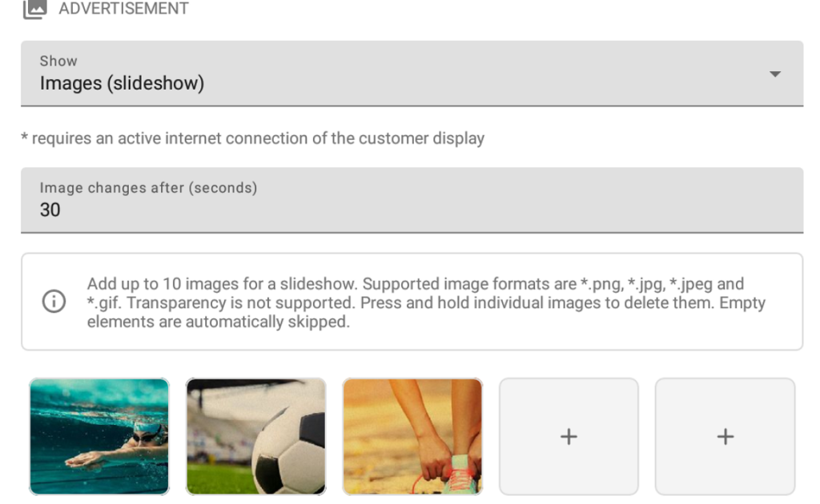The image size is (820, 504).
Task: Click the plus icon in the fourth image slot
Action: click(568, 437)
